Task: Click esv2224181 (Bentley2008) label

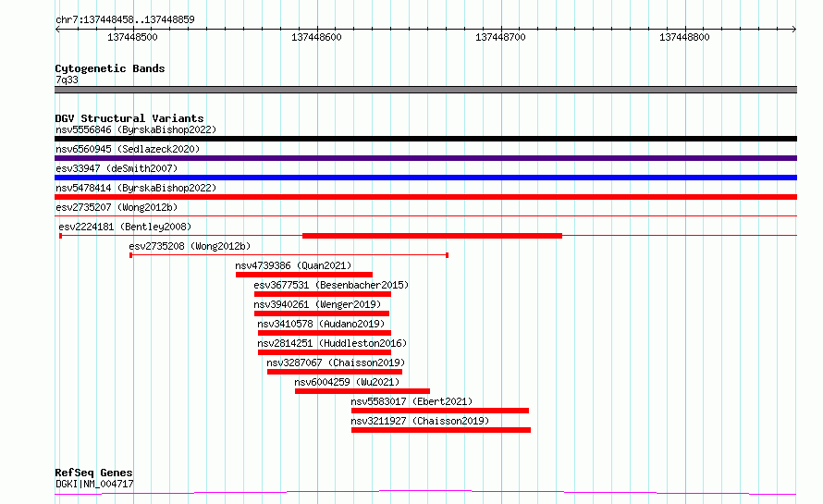Action: pos(125,227)
